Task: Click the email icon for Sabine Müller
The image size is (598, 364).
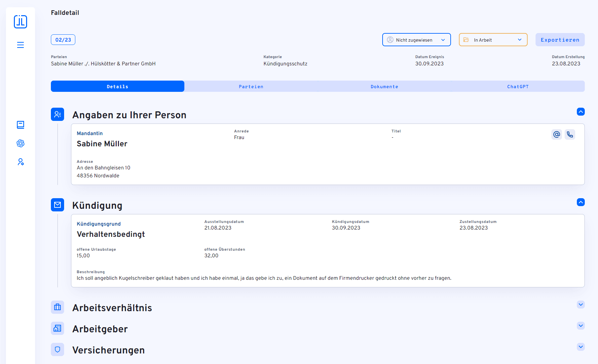Action: (557, 134)
